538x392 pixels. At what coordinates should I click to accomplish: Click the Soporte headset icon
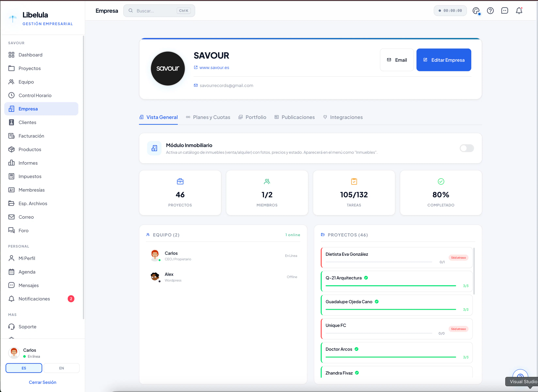(x=11, y=327)
